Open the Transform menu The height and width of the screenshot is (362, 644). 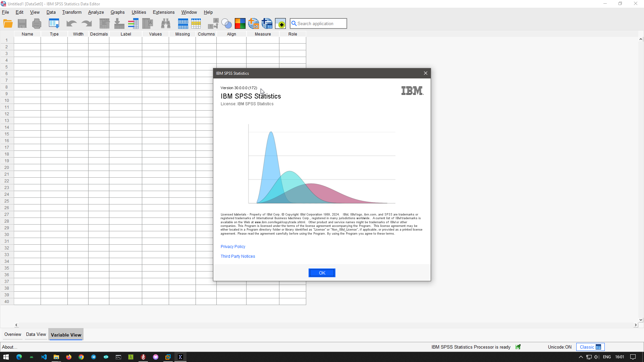pyautogui.click(x=72, y=12)
